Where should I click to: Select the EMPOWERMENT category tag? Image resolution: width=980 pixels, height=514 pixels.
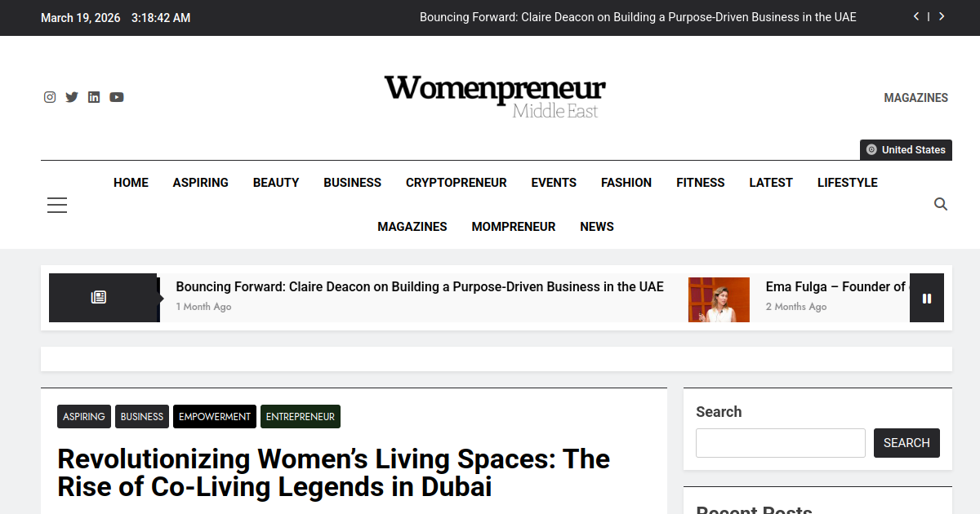pyautogui.click(x=215, y=416)
